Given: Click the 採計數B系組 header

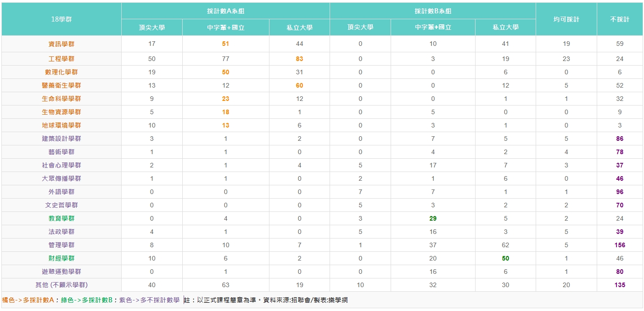Looking at the screenshot, I should (432, 11).
